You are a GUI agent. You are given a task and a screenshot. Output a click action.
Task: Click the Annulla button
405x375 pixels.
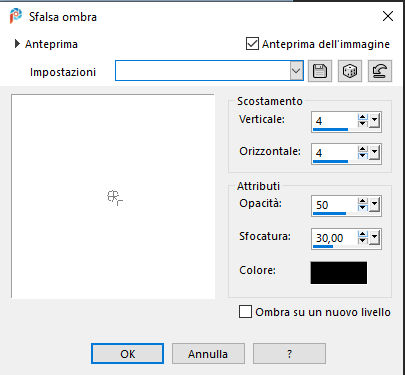208,354
